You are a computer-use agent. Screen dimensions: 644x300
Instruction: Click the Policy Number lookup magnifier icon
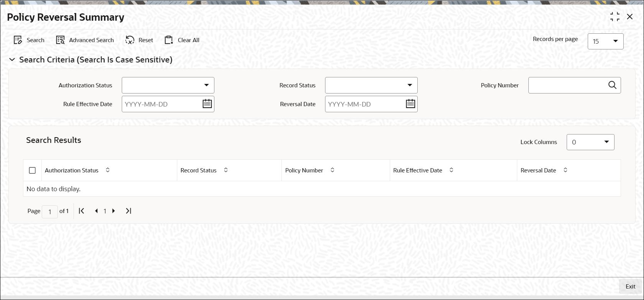pos(612,85)
